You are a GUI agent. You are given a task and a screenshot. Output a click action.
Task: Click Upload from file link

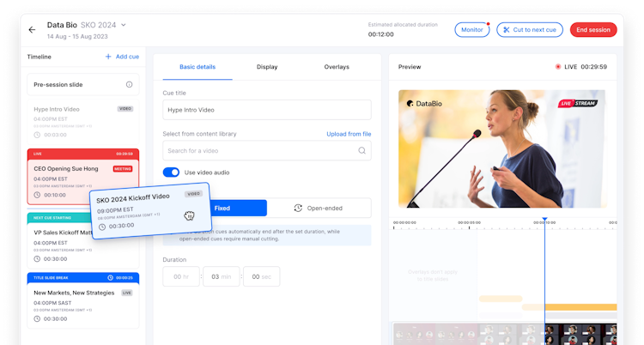click(349, 134)
